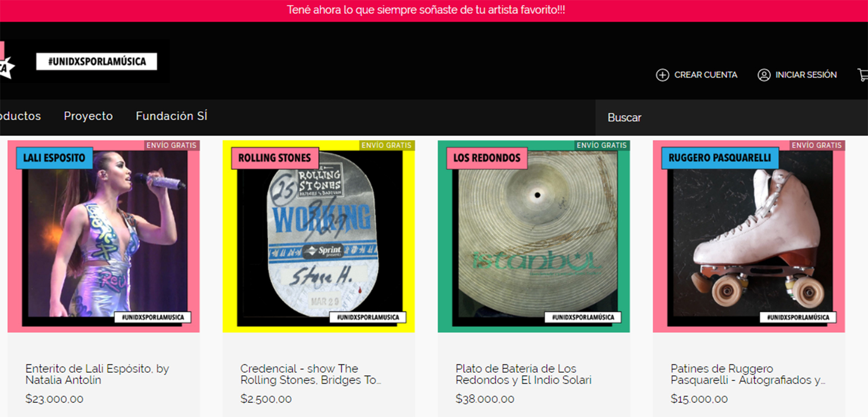868x417 pixels.
Task: Click the #UNIDXSPORLAMÚSICA header badge
Action: tap(97, 62)
